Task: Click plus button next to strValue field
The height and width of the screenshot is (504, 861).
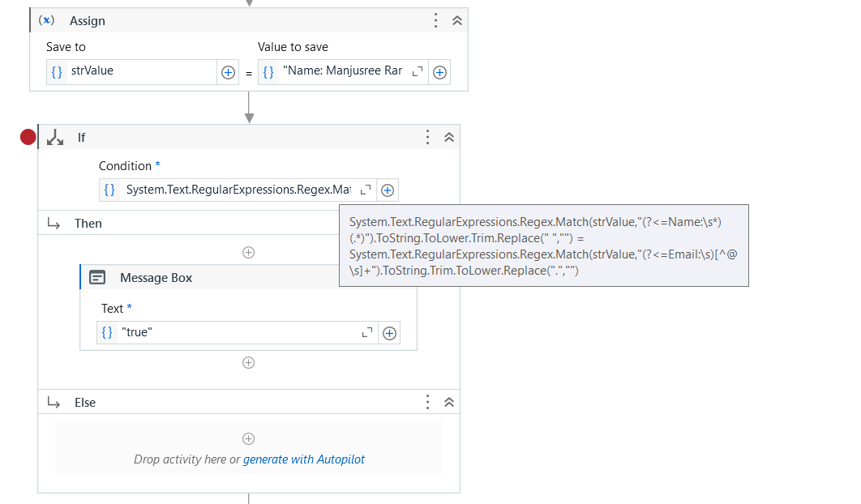Action: (x=228, y=72)
